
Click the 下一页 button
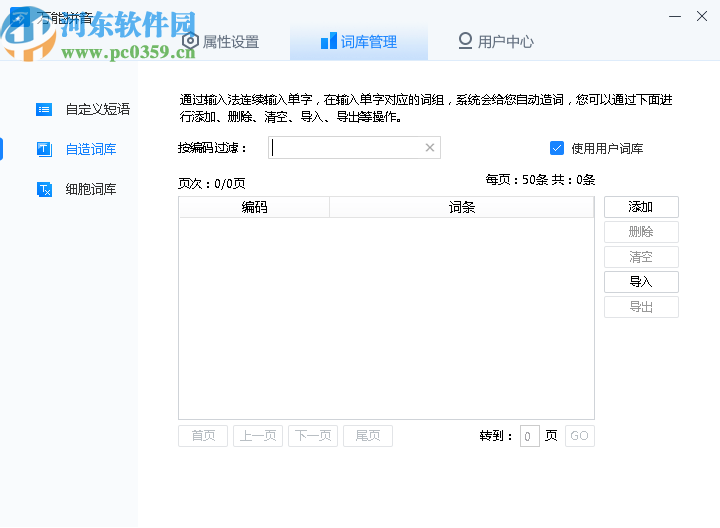[x=313, y=436]
